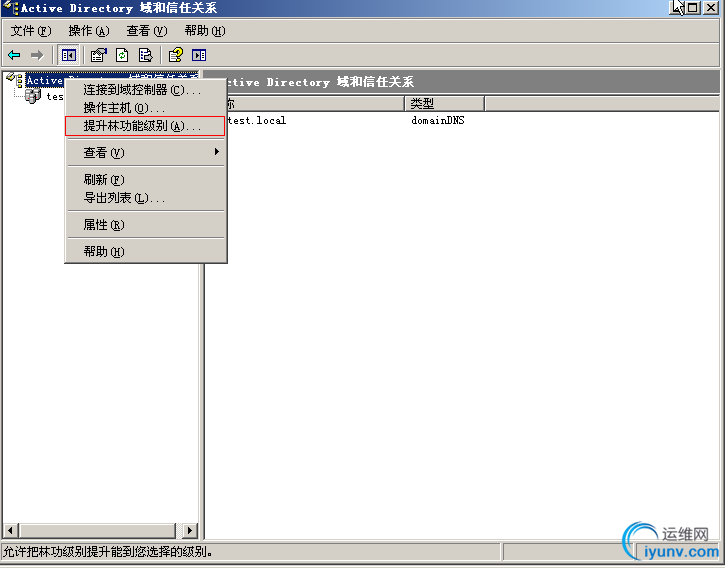Maximize the window
The image size is (725, 568).
coord(694,7)
